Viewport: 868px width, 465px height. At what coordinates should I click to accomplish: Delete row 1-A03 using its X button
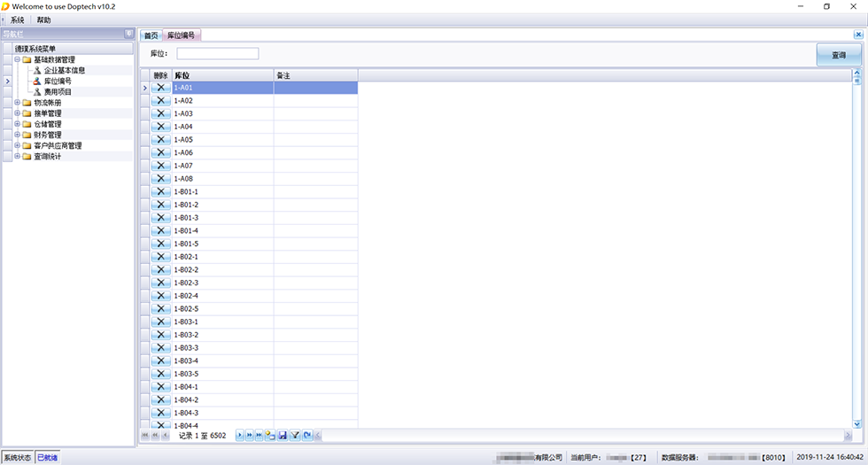(x=160, y=114)
